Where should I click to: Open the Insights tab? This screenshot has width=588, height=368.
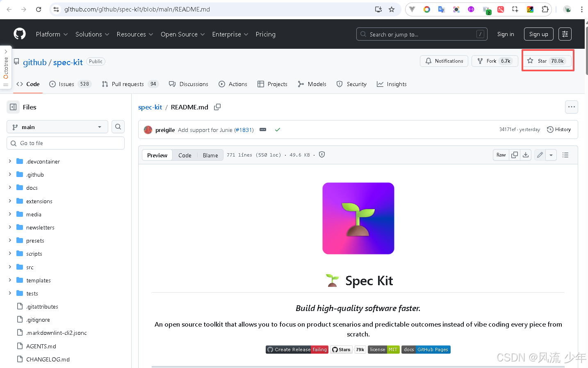click(392, 84)
